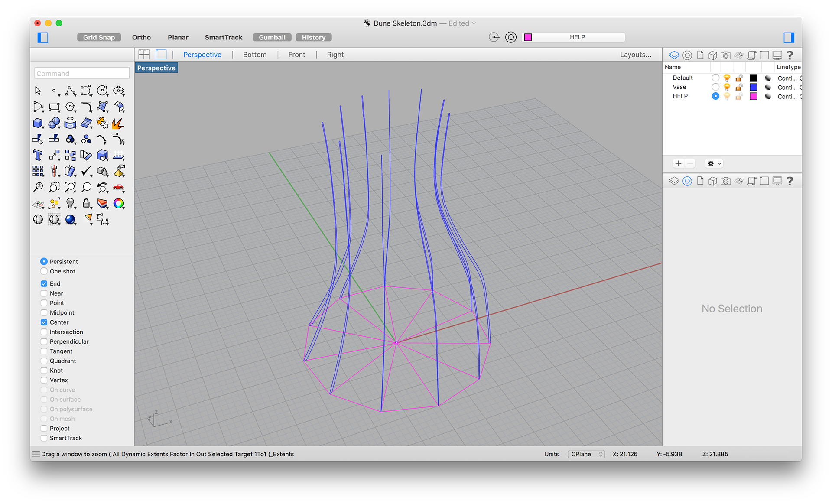Enable the Near object snap
This screenshot has height=504, width=832.
tap(44, 293)
